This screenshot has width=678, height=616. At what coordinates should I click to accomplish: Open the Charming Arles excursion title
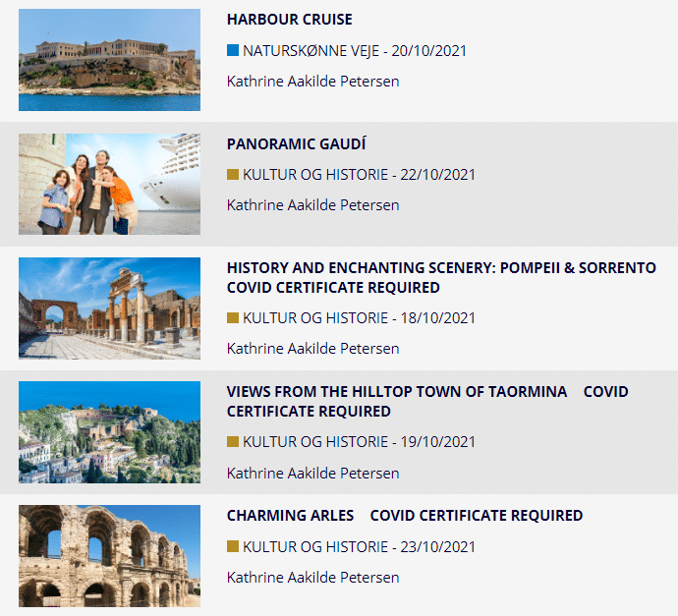point(405,515)
